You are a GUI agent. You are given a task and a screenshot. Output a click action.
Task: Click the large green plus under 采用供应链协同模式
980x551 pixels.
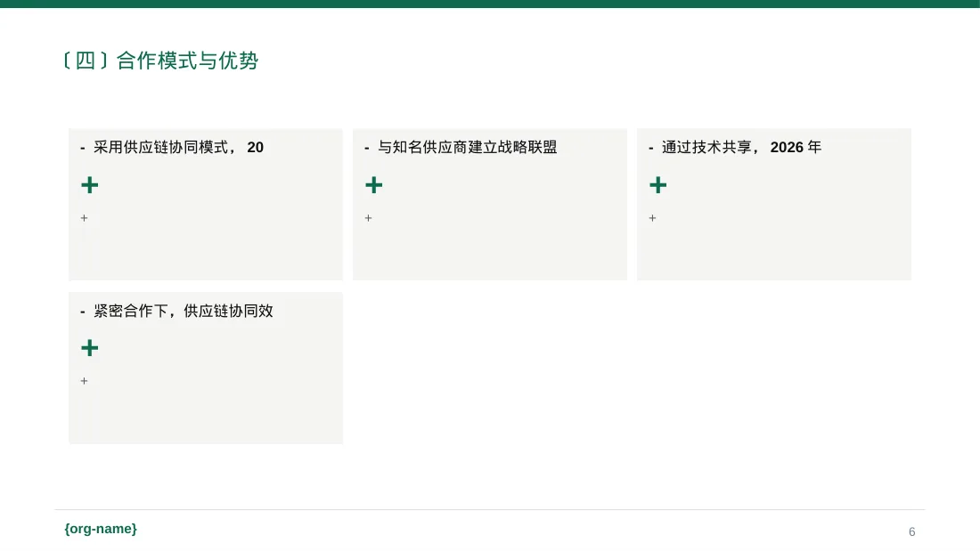point(90,185)
